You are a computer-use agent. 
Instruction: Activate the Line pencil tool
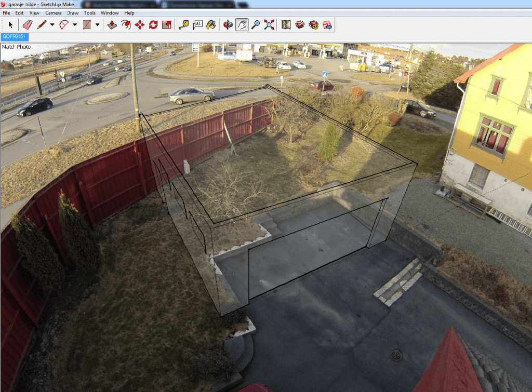click(x=42, y=24)
